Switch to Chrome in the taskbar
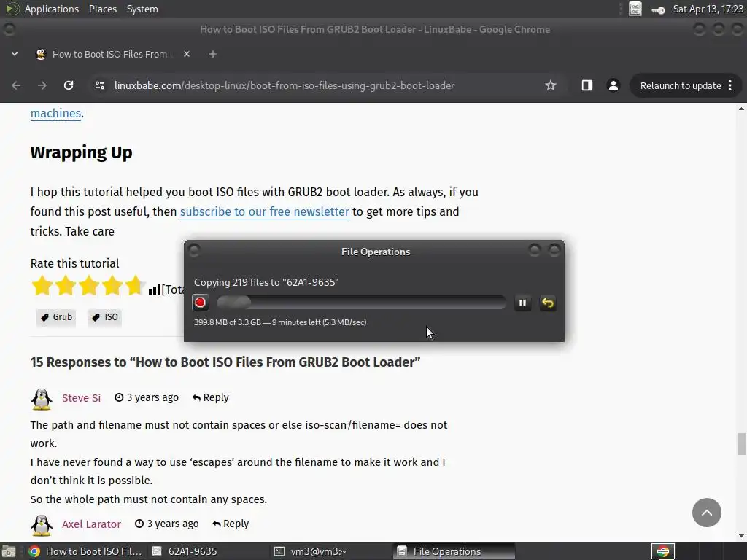747x560 pixels. [x=85, y=551]
